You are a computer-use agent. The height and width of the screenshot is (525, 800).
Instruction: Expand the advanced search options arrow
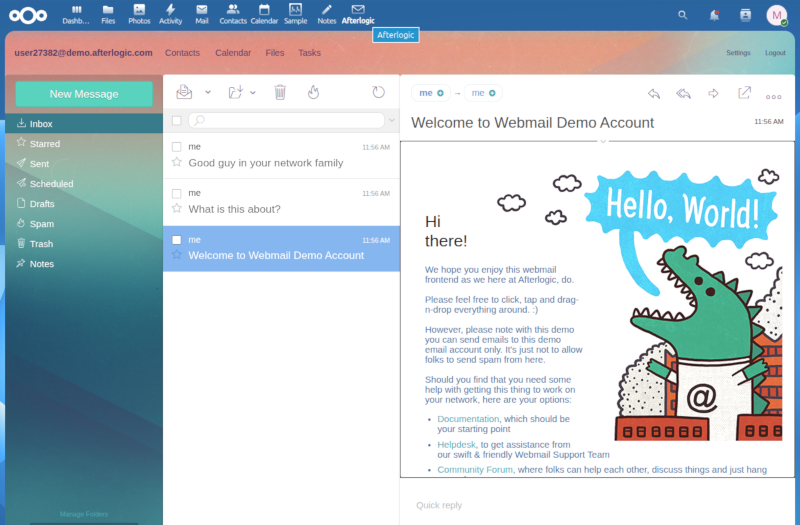point(392,120)
